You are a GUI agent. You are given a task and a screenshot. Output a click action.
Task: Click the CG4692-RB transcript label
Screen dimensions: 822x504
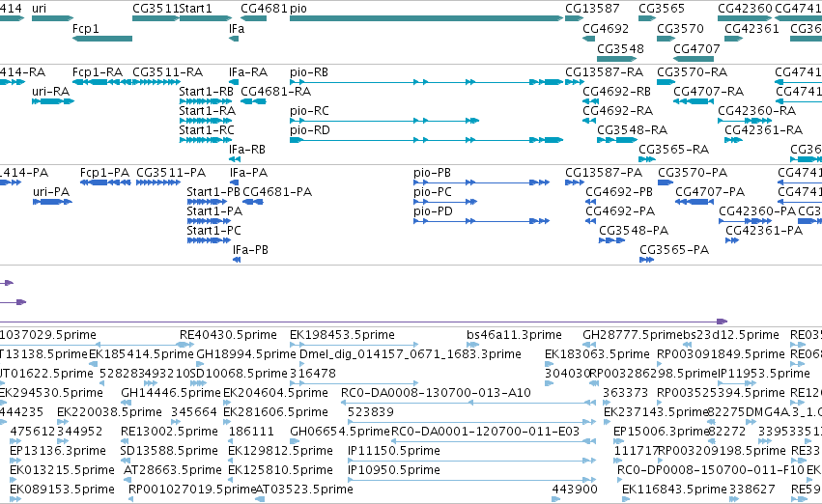(x=616, y=92)
